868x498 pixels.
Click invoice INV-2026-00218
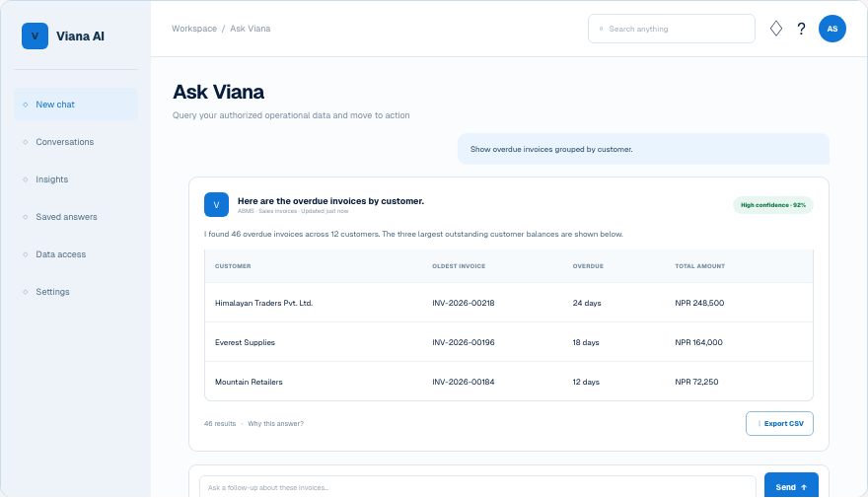tap(464, 303)
